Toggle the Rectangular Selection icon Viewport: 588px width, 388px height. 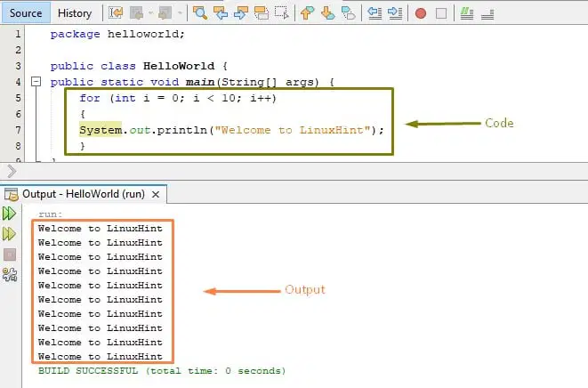282,13
